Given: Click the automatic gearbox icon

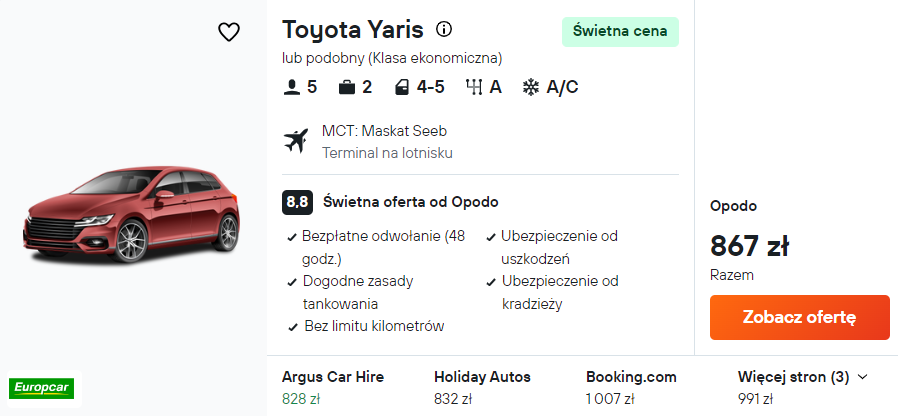Looking at the screenshot, I should 474,87.
